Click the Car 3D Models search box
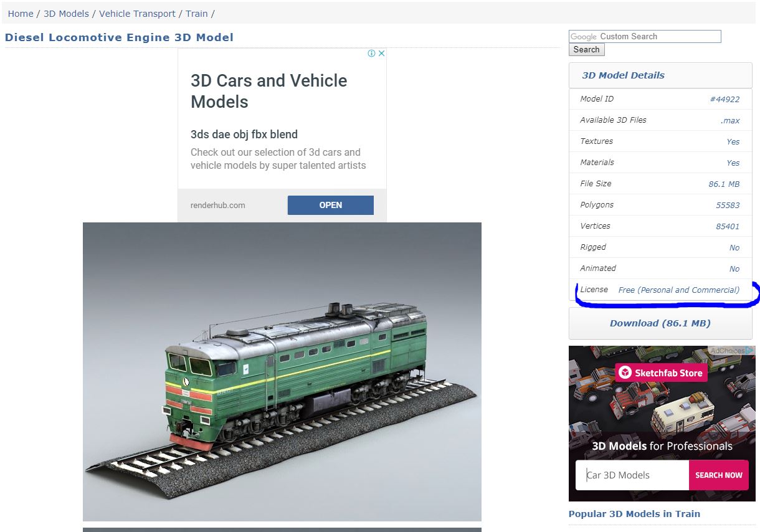 632,475
